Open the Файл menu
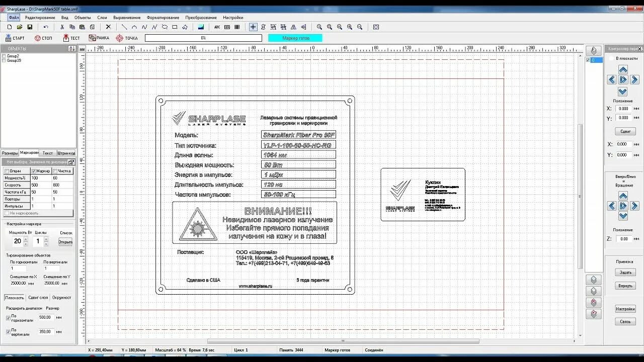Image resolution: width=644 pixels, height=362 pixels. pyautogui.click(x=14, y=17)
